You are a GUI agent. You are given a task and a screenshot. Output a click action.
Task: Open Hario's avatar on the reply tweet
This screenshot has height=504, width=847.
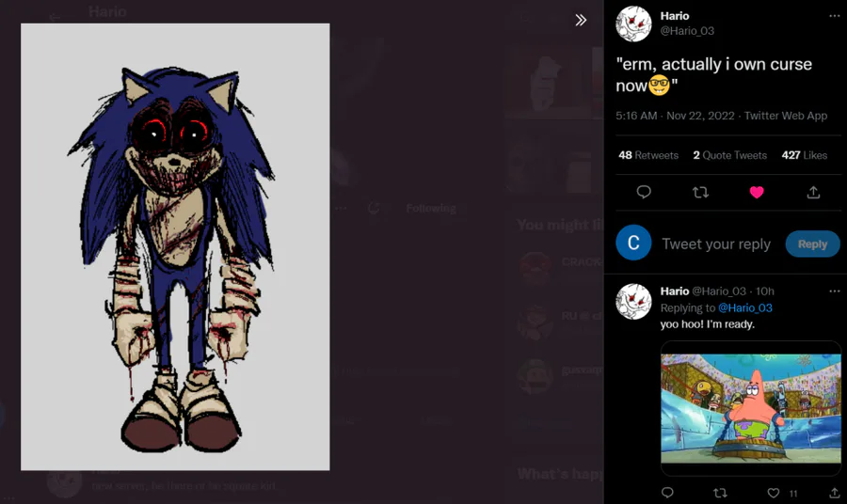click(633, 302)
